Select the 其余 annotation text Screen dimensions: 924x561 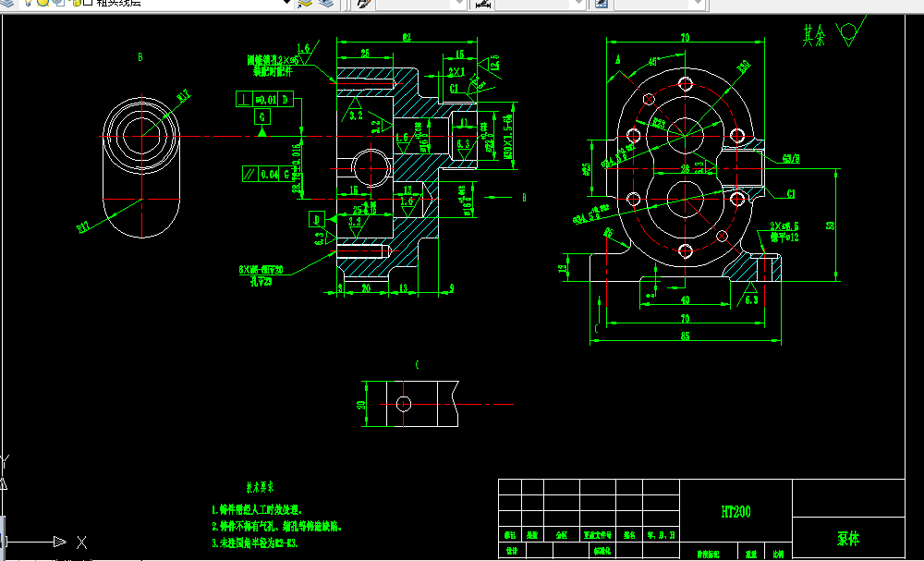[x=814, y=35]
